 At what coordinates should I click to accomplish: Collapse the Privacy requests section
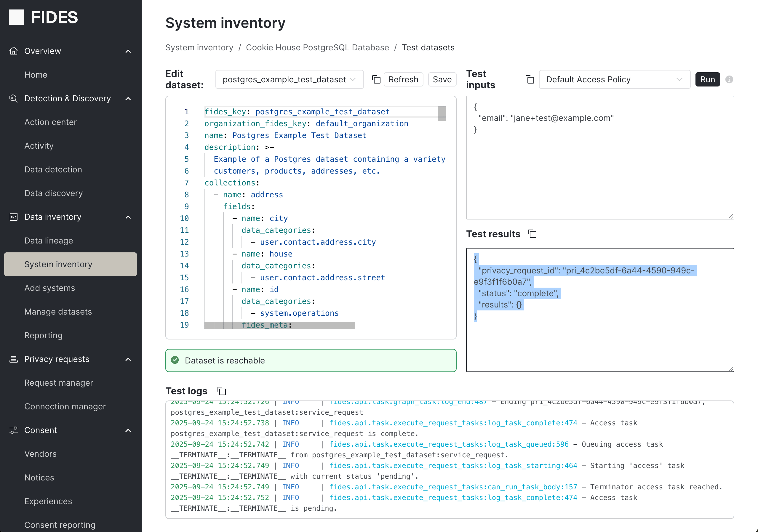[x=128, y=359]
